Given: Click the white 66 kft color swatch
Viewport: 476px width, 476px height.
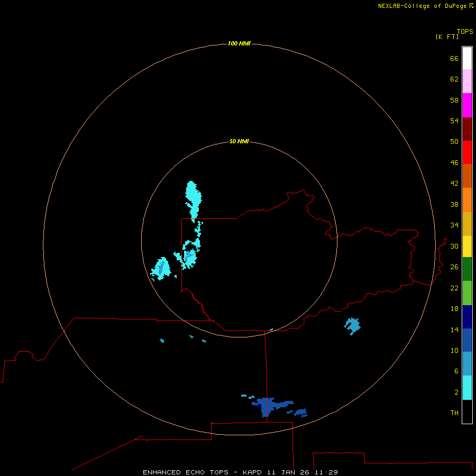Looking at the screenshot, I should coord(467,58).
